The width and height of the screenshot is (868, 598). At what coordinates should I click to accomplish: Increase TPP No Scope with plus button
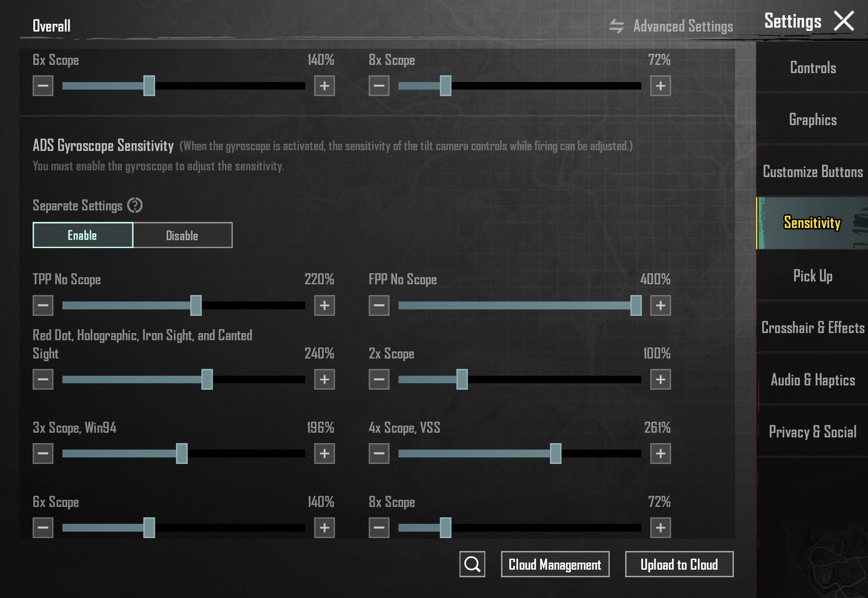pyautogui.click(x=324, y=305)
